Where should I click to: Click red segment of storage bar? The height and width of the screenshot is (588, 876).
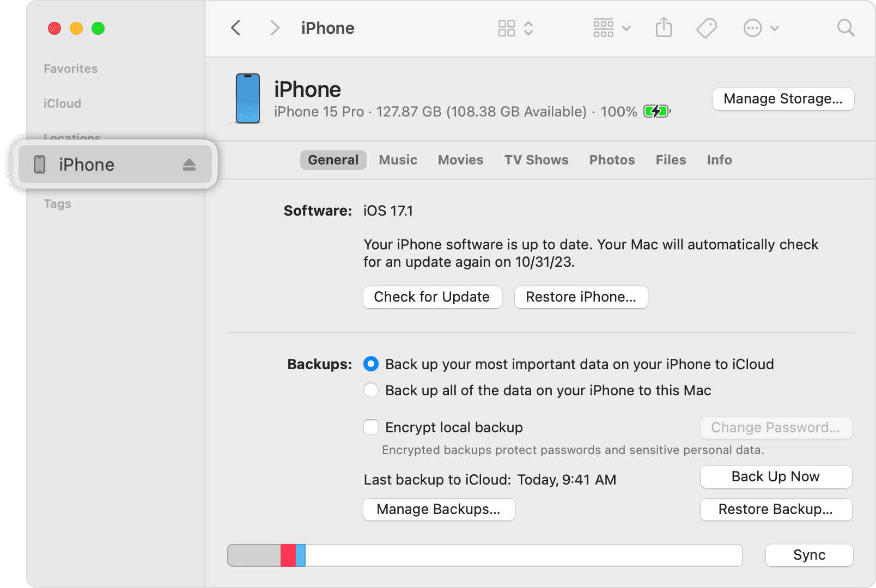point(288,555)
